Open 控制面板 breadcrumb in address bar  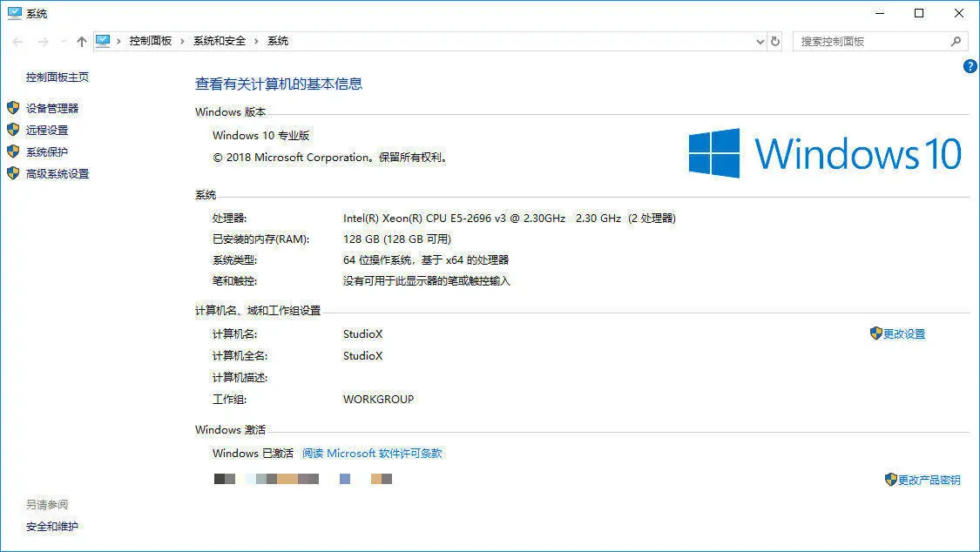151,41
